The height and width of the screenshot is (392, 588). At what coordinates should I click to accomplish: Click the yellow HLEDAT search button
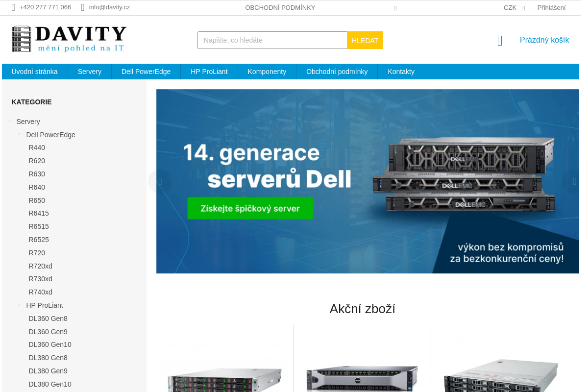point(365,40)
